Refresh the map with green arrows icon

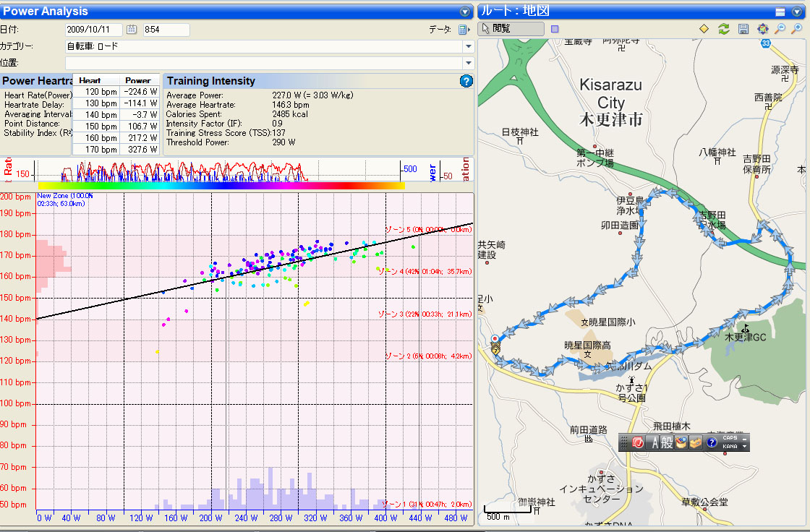pyautogui.click(x=723, y=29)
